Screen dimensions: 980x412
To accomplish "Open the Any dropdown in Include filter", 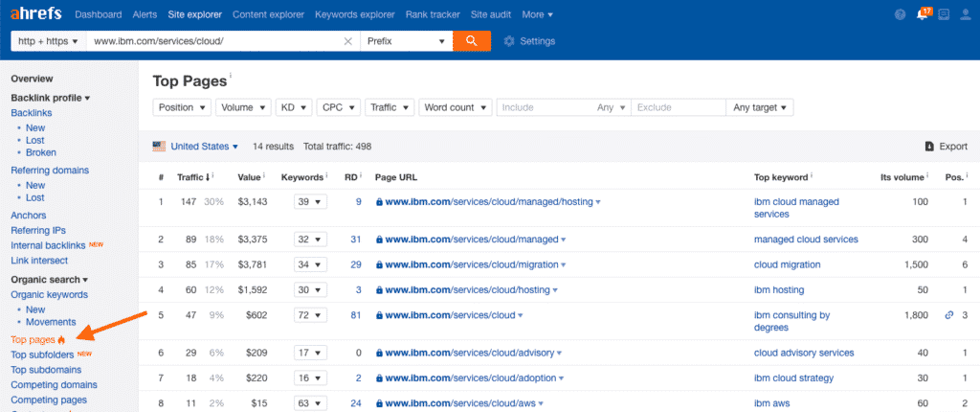I will (611, 107).
